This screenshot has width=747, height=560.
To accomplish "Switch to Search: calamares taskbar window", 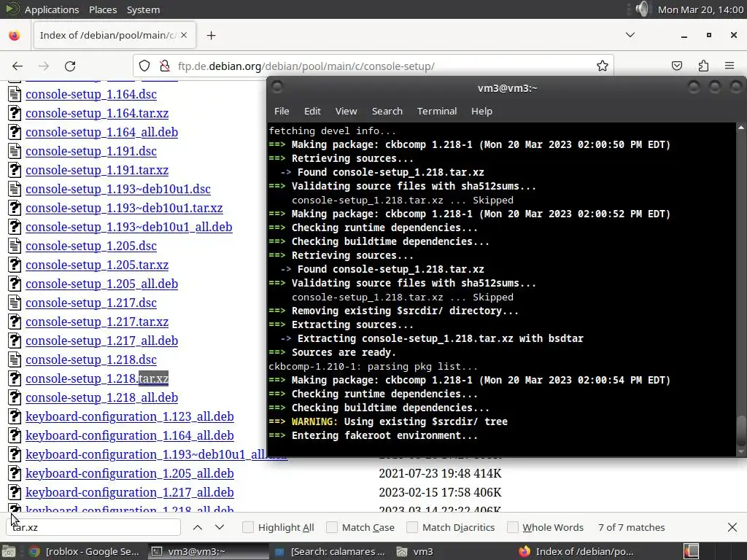I will [330, 551].
